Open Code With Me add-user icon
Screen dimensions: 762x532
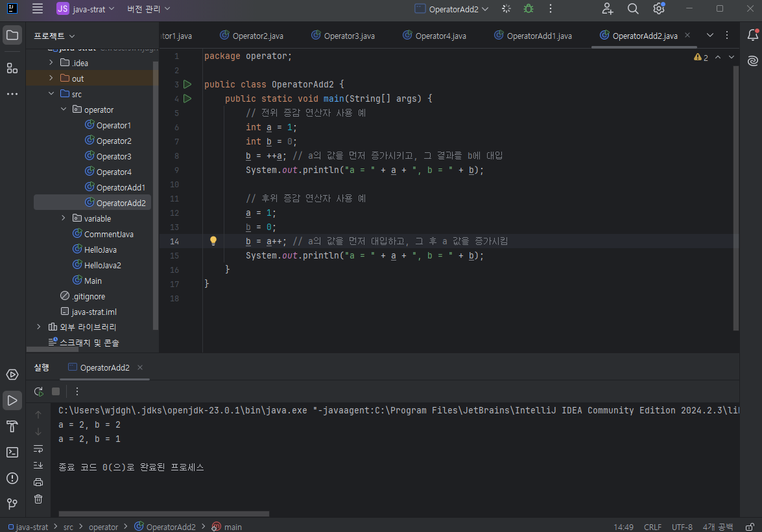[608, 8]
